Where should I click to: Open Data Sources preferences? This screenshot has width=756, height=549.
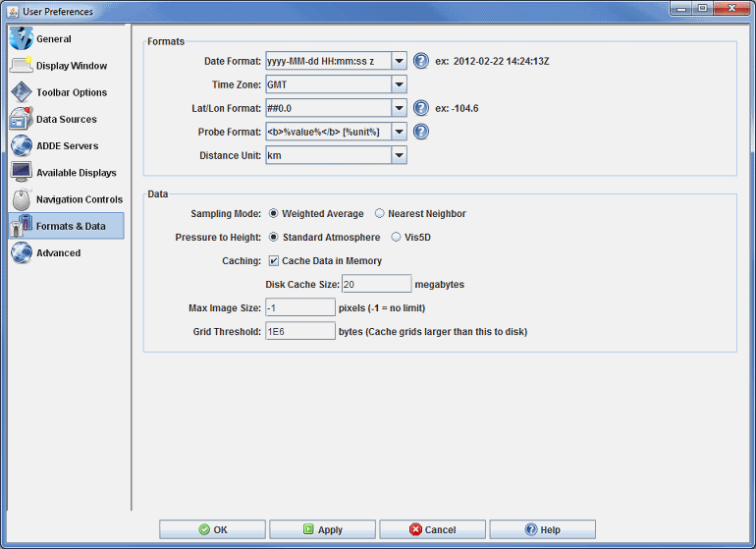(x=66, y=119)
